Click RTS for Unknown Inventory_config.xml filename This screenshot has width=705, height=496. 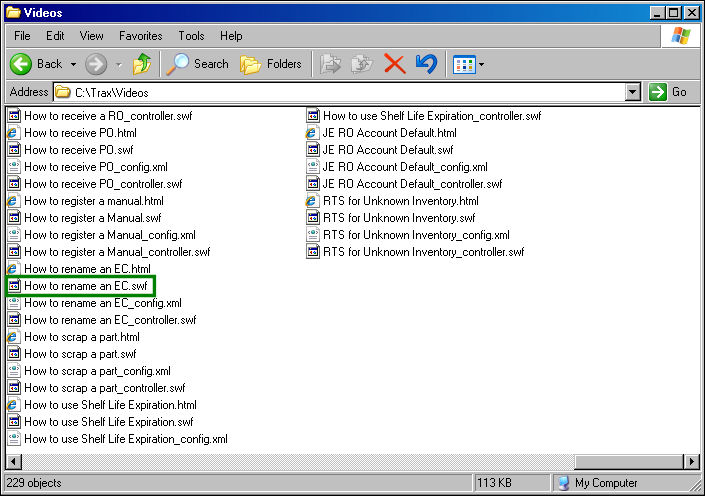click(x=416, y=235)
